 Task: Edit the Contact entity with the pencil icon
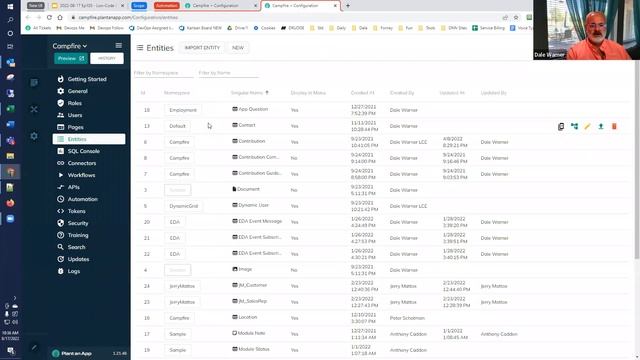pyautogui.click(x=587, y=127)
